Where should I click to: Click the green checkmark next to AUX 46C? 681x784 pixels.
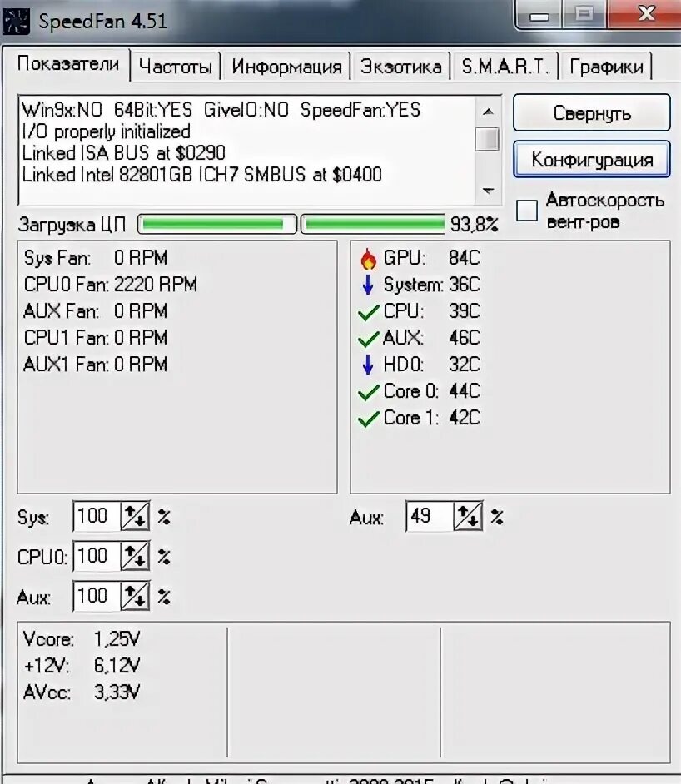369,339
